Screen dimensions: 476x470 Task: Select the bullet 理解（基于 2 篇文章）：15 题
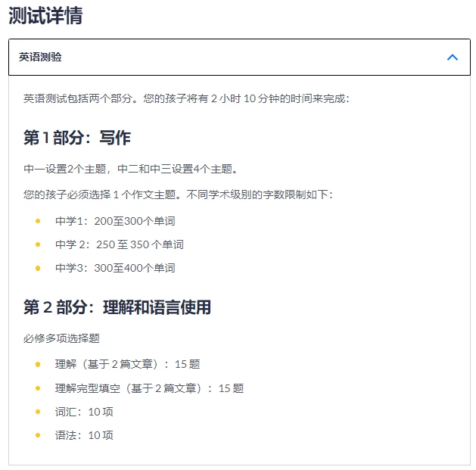127,364
